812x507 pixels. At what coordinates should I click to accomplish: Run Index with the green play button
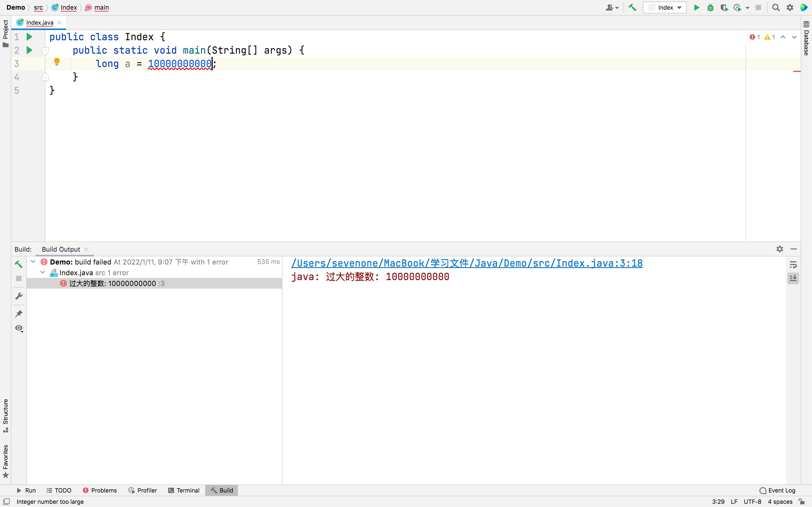[697, 8]
